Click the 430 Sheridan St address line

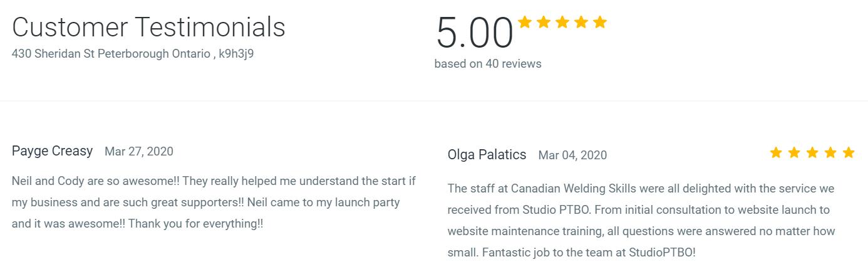coord(133,54)
